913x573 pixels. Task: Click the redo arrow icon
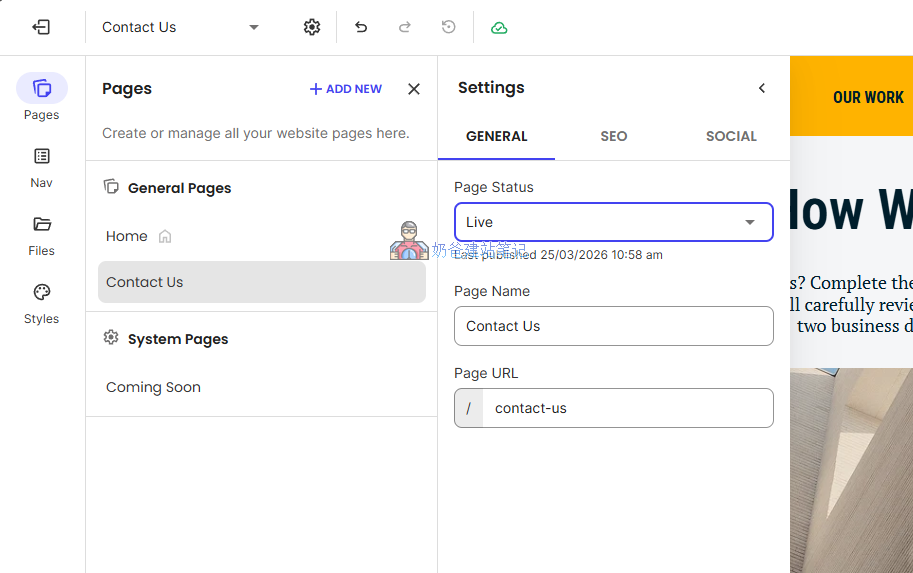405,27
